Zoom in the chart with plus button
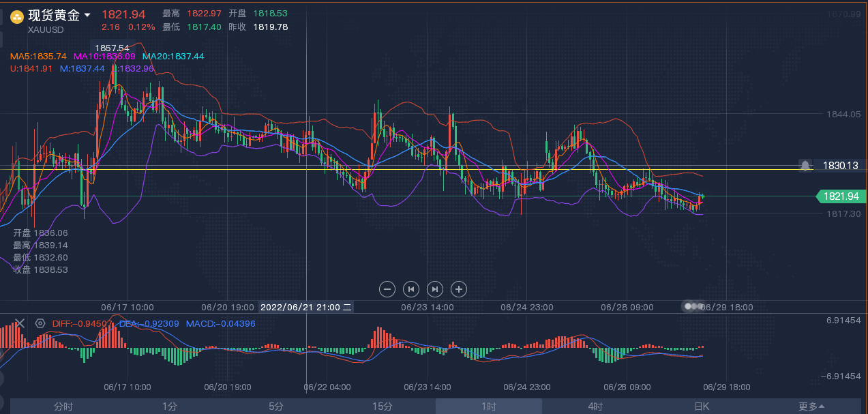 [459, 289]
